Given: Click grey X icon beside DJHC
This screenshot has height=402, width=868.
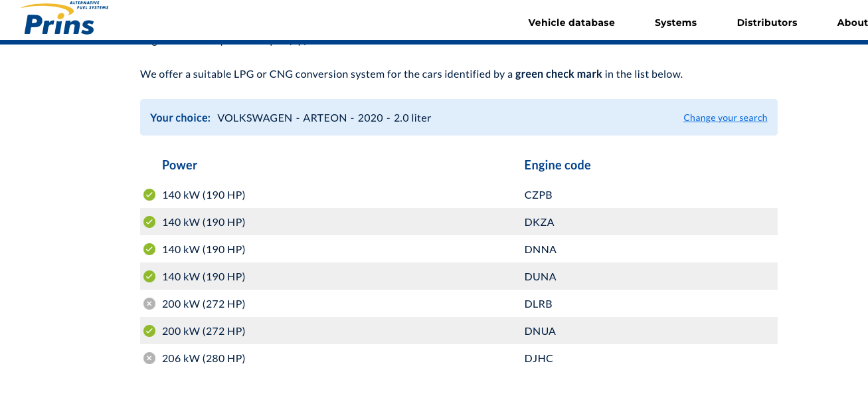Looking at the screenshot, I should [x=149, y=358].
